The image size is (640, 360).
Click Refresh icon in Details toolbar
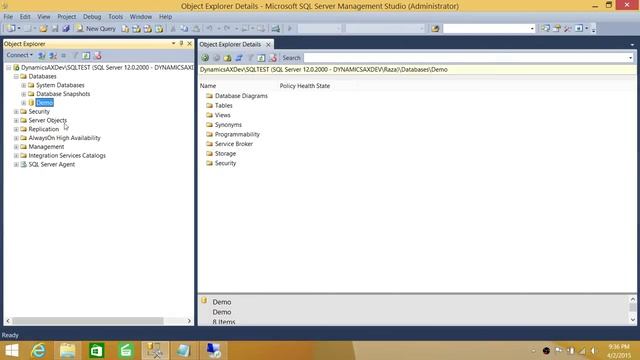point(261,58)
